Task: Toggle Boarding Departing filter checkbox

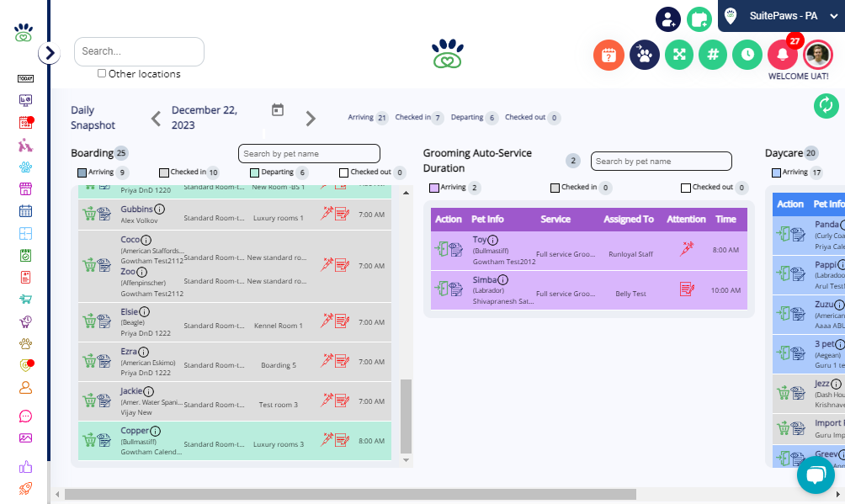Action: click(255, 172)
